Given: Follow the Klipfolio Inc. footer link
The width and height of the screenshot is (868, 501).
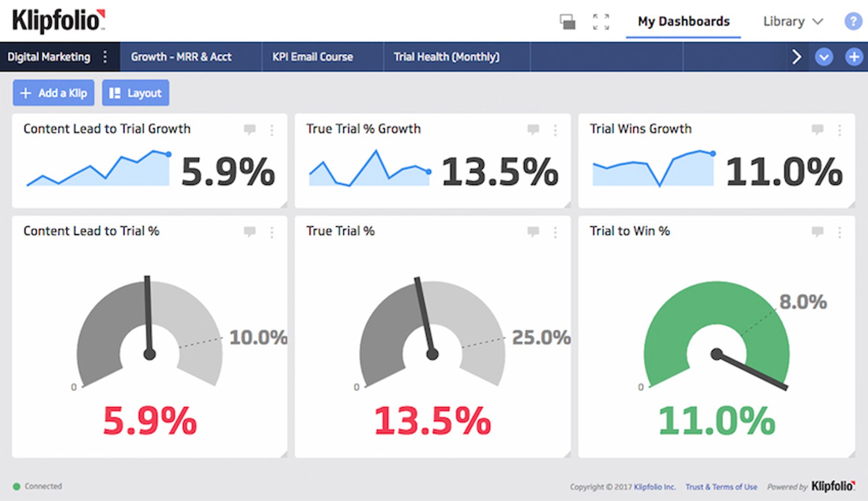Looking at the screenshot, I should (654, 487).
